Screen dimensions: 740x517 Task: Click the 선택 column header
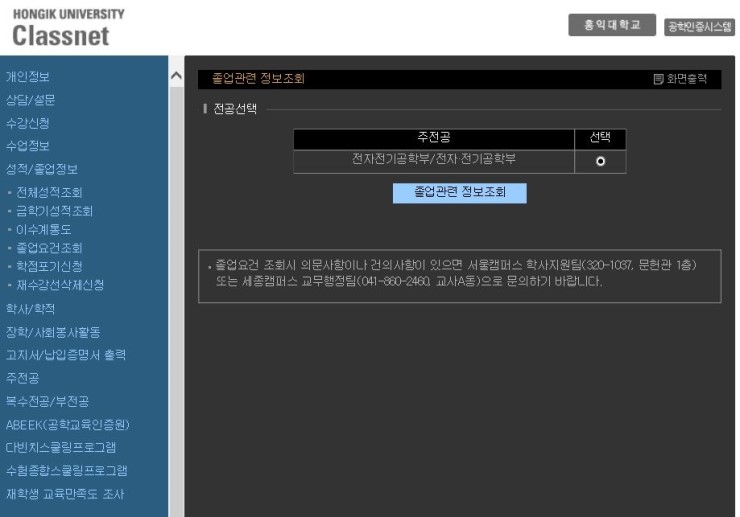tap(600, 139)
